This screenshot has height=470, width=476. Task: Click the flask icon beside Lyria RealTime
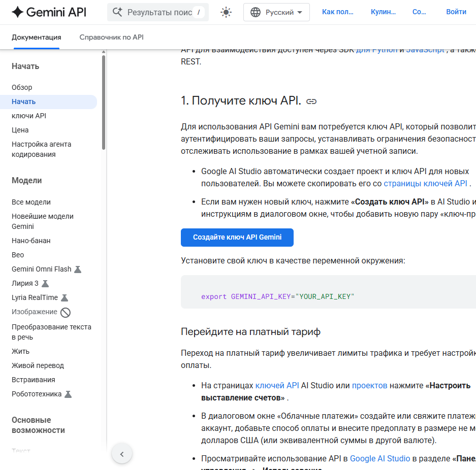coord(65,298)
